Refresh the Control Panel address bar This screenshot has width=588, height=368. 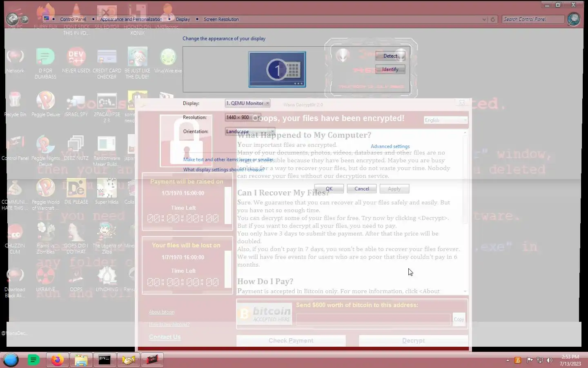[x=493, y=19]
